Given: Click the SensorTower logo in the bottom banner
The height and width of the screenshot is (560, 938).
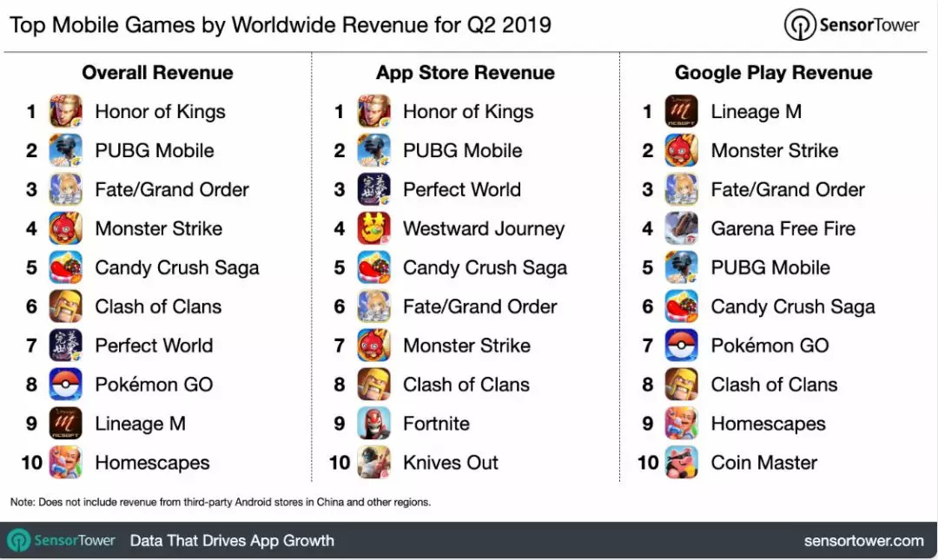Looking at the screenshot, I should pos(62,541).
